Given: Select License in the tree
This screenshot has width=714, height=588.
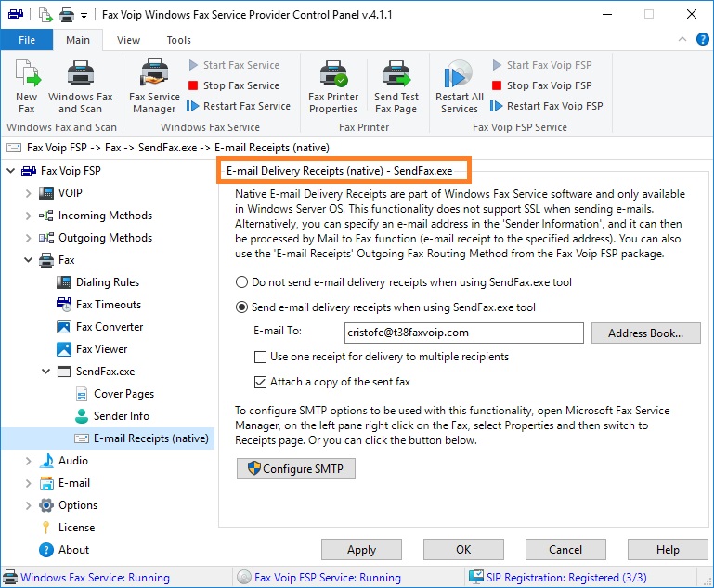Looking at the screenshot, I should 76,528.
